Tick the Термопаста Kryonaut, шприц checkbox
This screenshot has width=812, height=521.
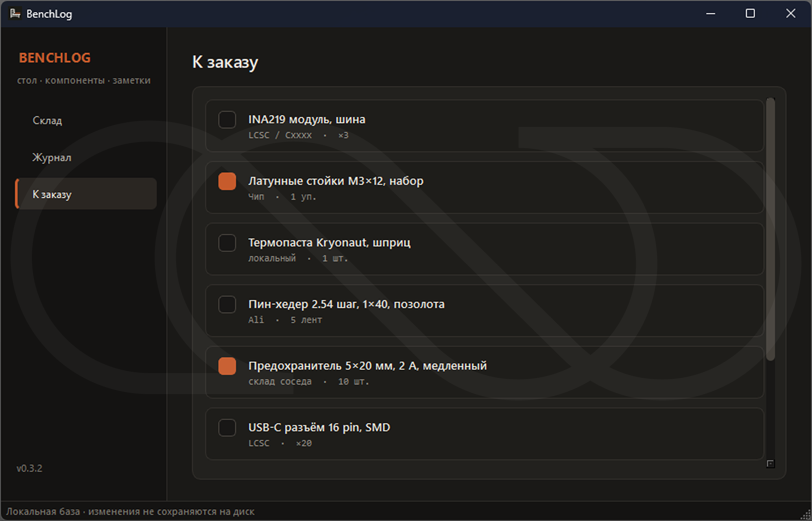227,243
